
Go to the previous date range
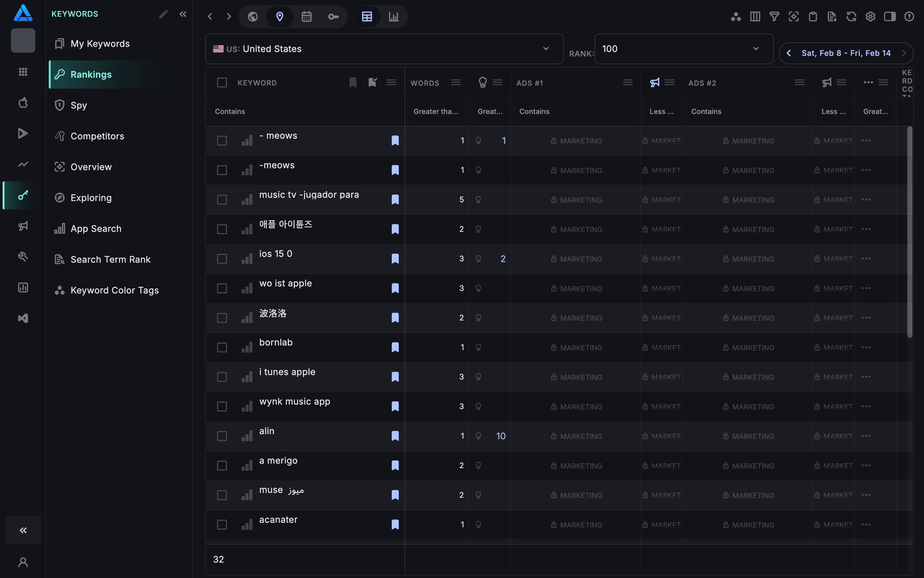coord(789,53)
